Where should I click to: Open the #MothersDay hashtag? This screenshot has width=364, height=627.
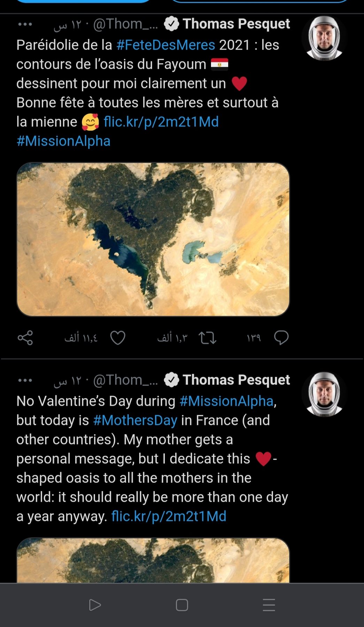135,420
